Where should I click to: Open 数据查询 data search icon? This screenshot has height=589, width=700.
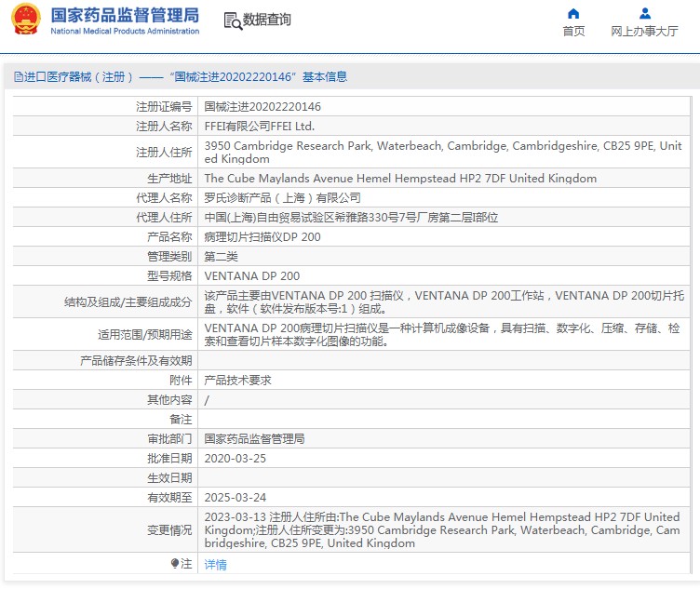coord(233,21)
